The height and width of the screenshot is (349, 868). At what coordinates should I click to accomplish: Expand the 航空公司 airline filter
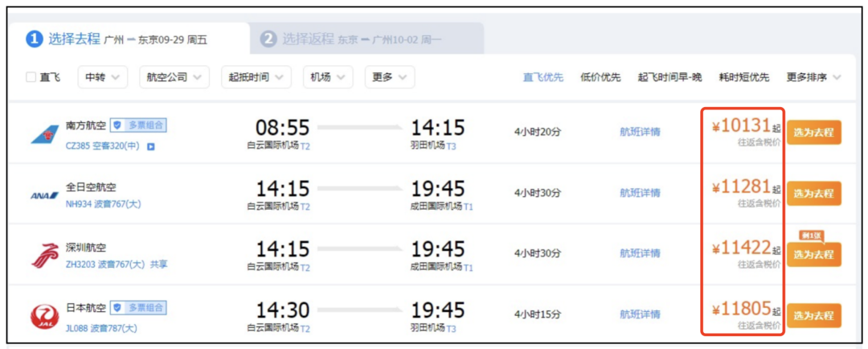174,77
